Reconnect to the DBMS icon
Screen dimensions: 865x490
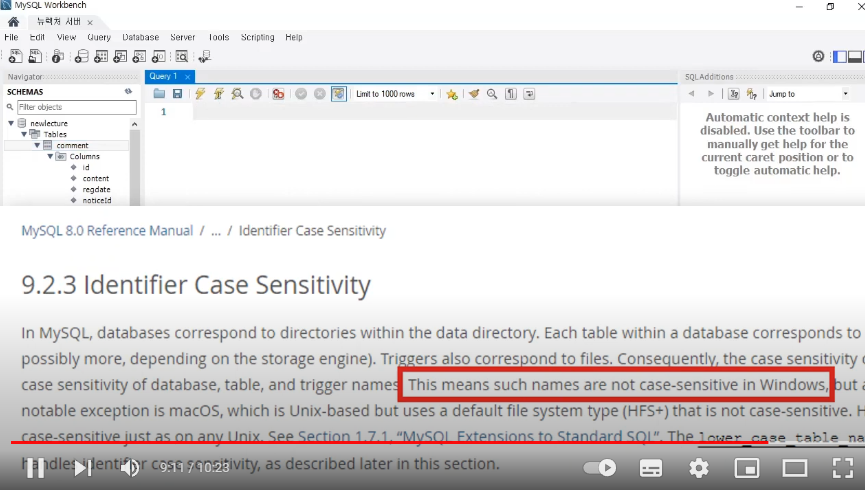[205, 56]
